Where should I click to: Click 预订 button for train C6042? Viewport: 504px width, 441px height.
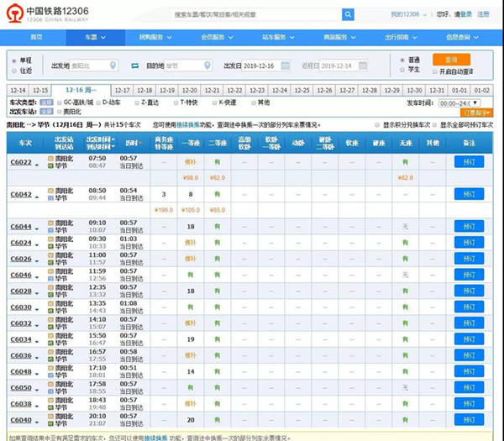click(x=469, y=194)
